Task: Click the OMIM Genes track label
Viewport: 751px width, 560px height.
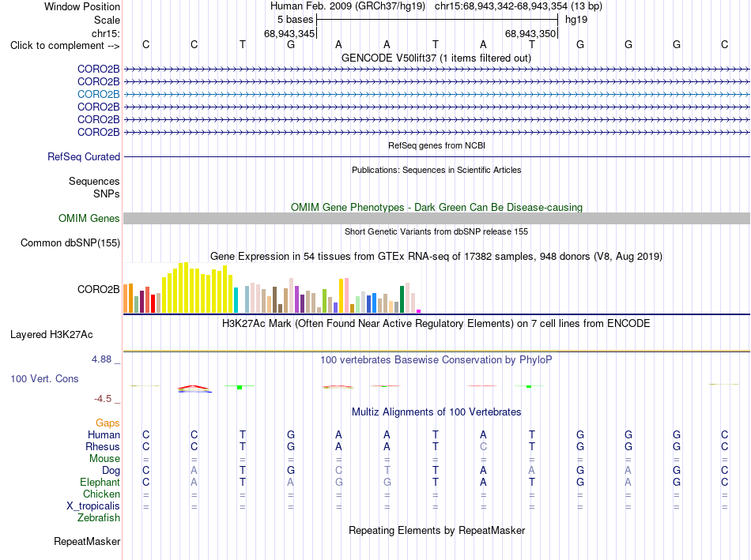Action: coord(89,218)
